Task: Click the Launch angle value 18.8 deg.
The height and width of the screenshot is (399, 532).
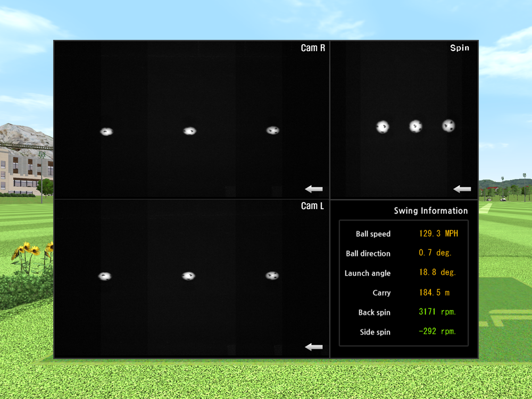Action: click(x=437, y=272)
